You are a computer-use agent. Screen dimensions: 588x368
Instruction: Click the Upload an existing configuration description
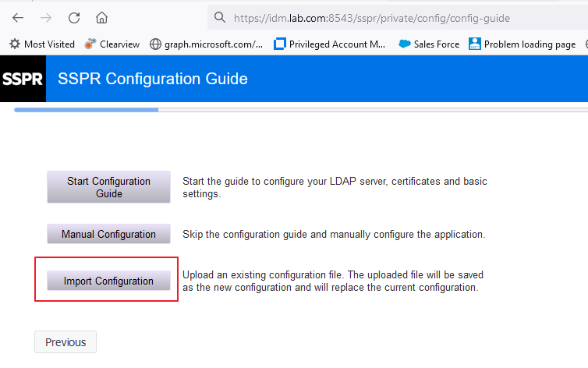(334, 281)
